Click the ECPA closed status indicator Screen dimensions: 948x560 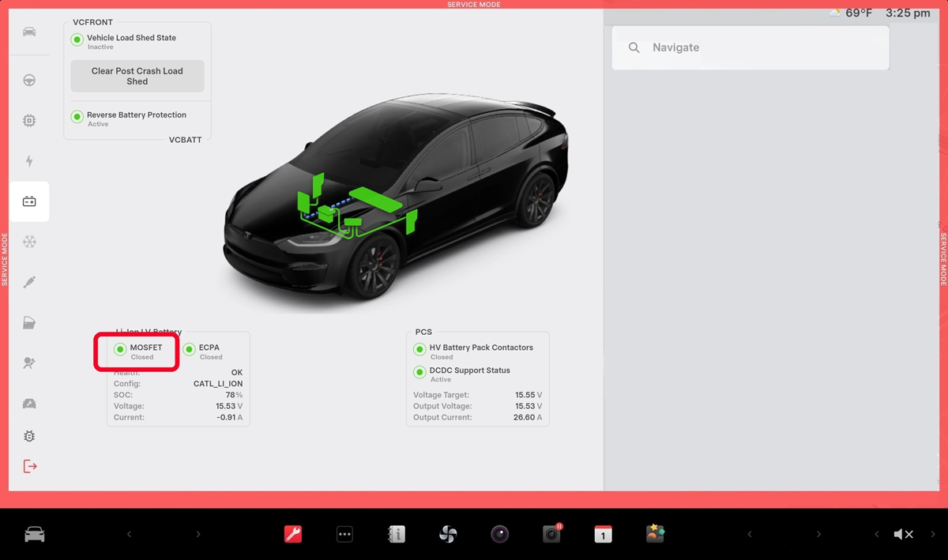[x=190, y=349]
